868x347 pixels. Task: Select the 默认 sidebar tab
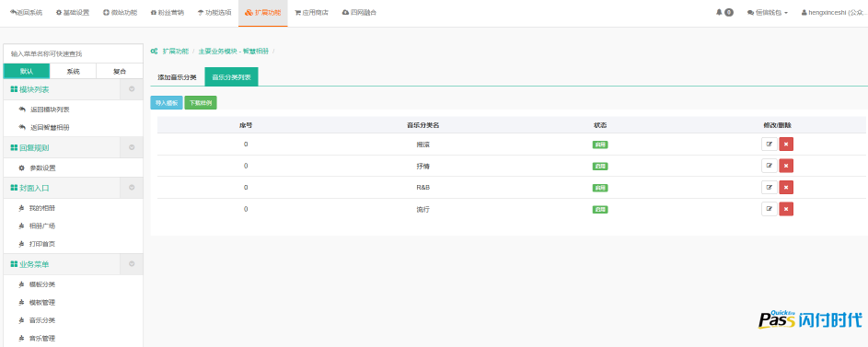click(x=27, y=72)
